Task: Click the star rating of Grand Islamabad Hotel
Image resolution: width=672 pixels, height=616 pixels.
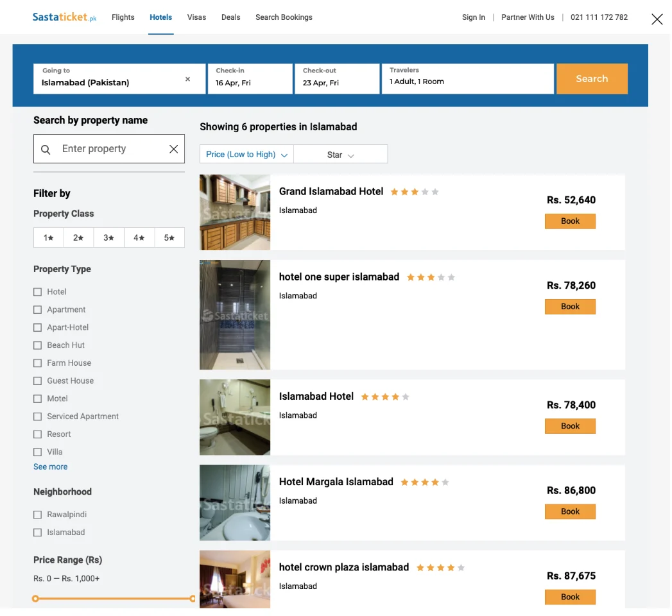Action: tap(415, 192)
